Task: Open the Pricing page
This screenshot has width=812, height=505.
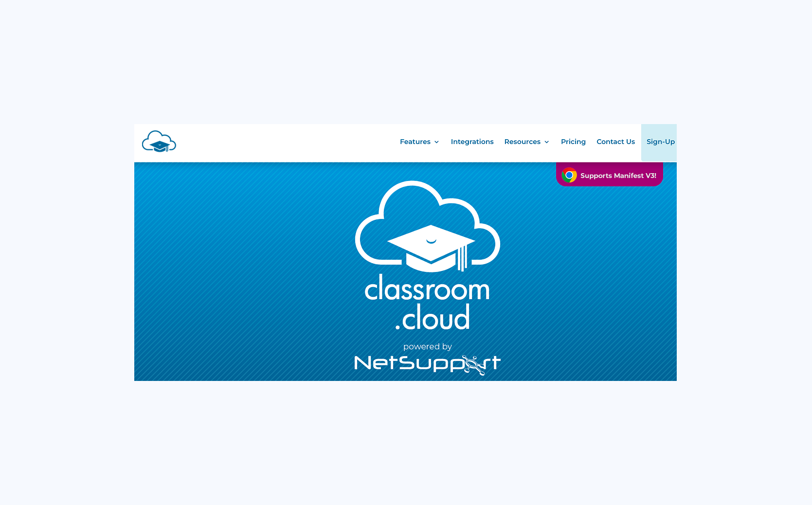Action: (x=573, y=142)
